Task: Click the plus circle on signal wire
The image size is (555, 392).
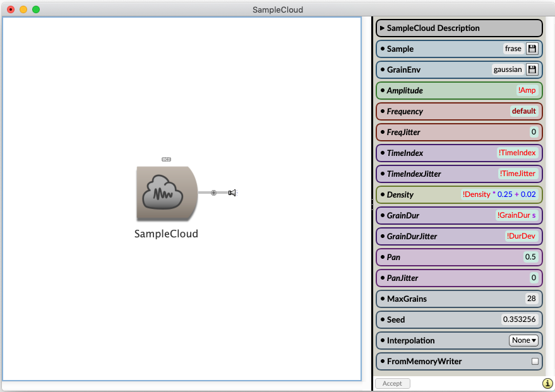Action: 213,193
